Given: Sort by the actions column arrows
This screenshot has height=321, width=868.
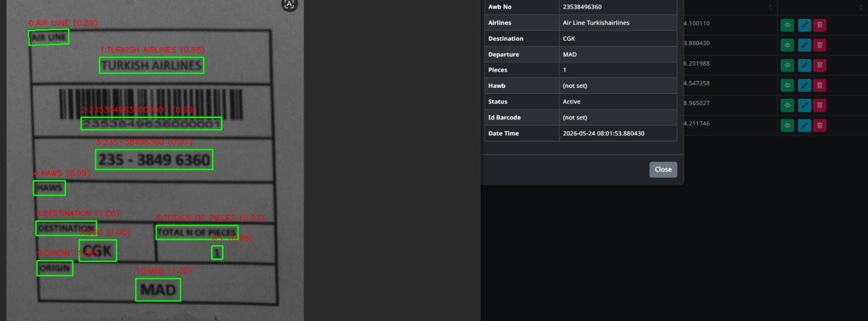Looking at the screenshot, I should pyautogui.click(x=861, y=7).
